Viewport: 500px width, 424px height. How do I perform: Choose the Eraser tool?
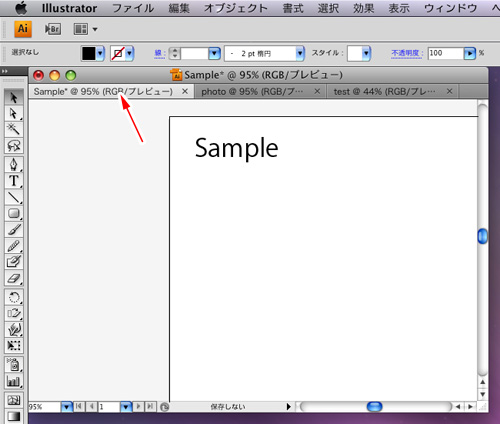pyautogui.click(x=14, y=278)
